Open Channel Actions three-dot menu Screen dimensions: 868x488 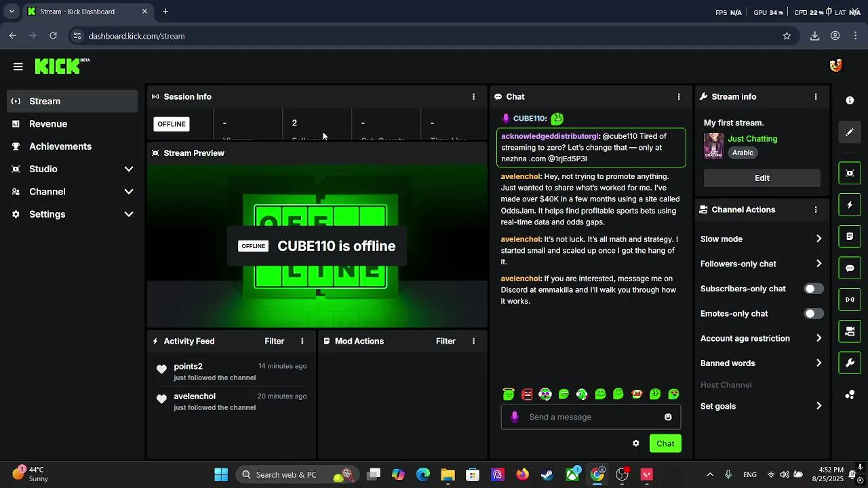pos(816,210)
